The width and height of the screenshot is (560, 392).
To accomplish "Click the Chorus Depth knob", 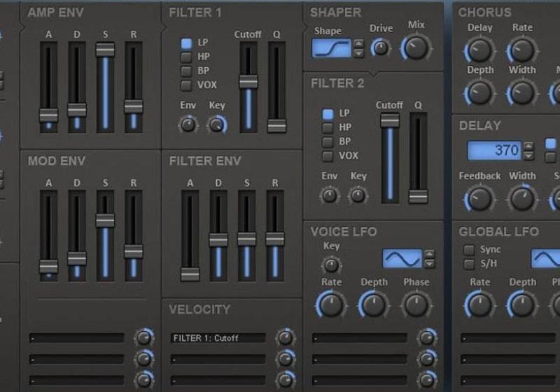I will click(x=479, y=93).
